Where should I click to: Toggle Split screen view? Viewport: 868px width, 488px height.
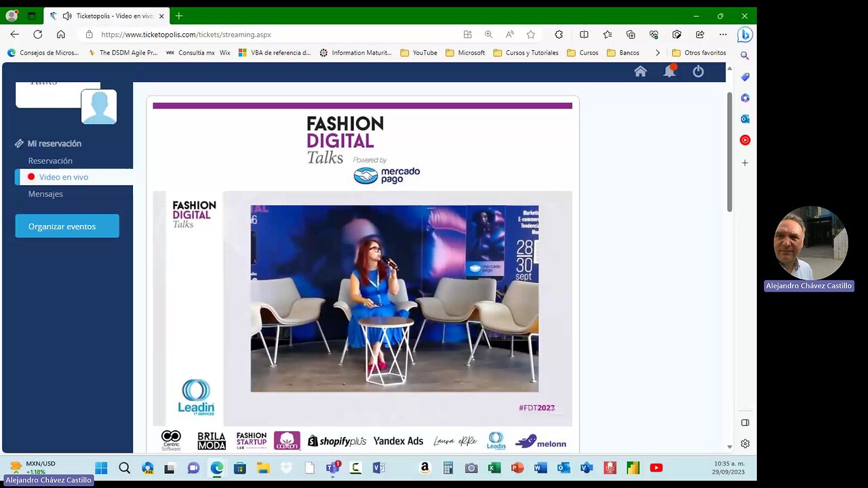(584, 35)
